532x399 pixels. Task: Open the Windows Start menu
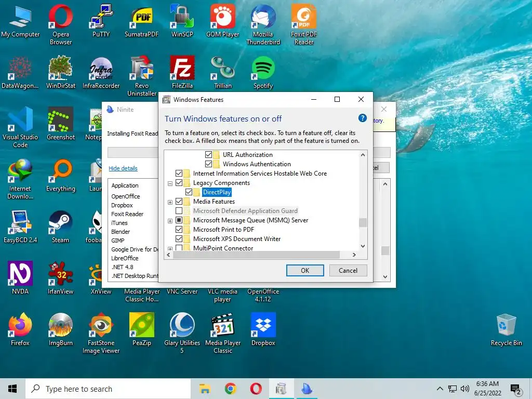point(12,389)
